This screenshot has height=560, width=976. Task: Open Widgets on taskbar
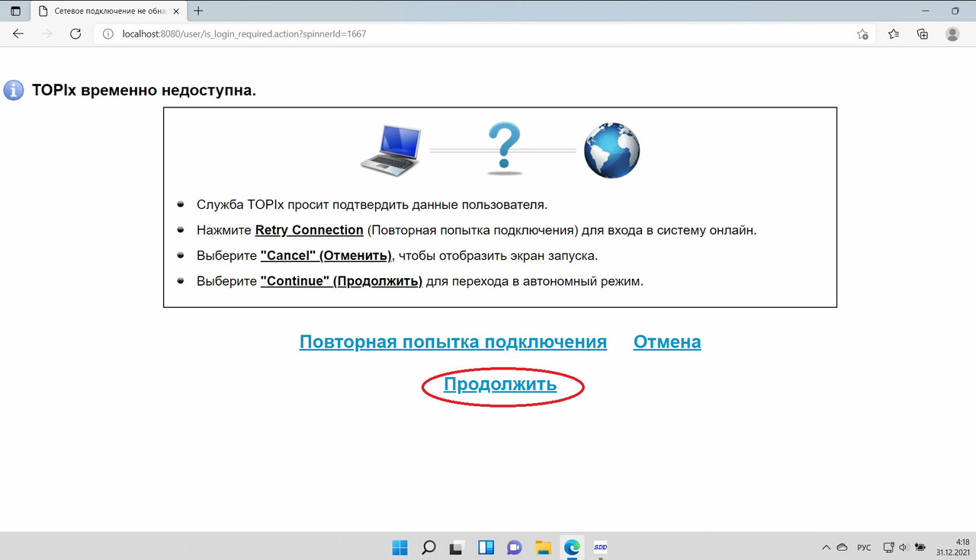click(x=486, y=547)
